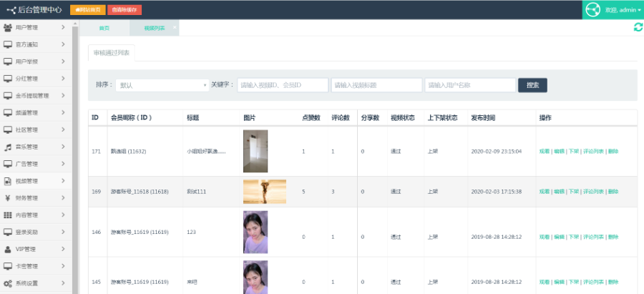Expand the 广告管理 sidebar chevron
This screenshot has height=294, width=644.
pyautogui.click(x=64, y=164)
